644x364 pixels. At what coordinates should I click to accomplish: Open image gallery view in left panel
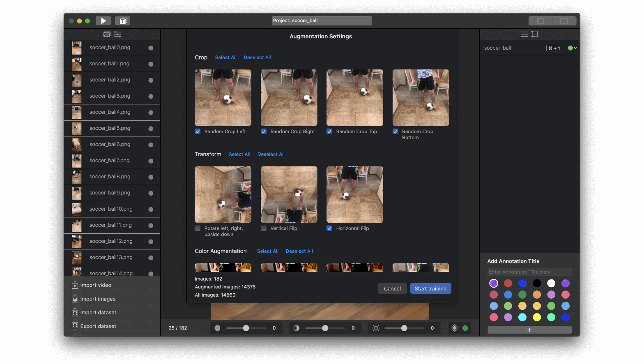[107, 35]
